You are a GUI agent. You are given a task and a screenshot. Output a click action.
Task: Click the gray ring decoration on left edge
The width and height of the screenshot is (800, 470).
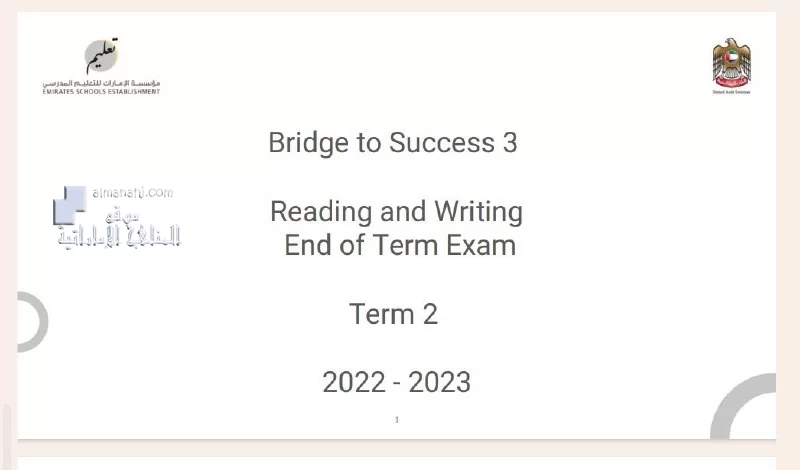click(x=33, y=322)
